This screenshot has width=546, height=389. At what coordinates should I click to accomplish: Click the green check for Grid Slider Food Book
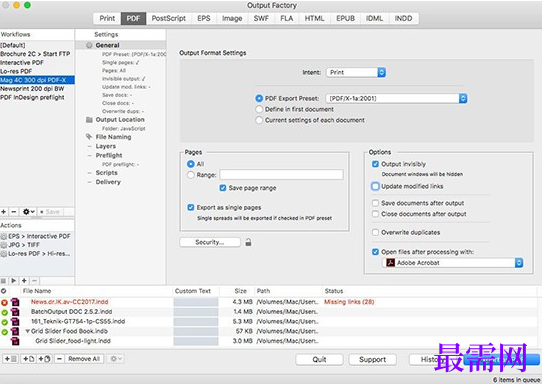coord(4,332)
